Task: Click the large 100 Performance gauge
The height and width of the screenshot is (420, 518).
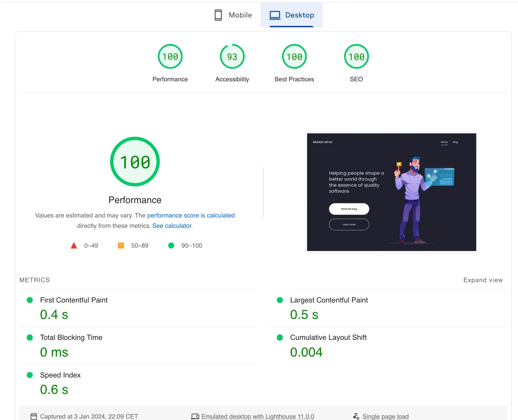Action: click(135, 162)
